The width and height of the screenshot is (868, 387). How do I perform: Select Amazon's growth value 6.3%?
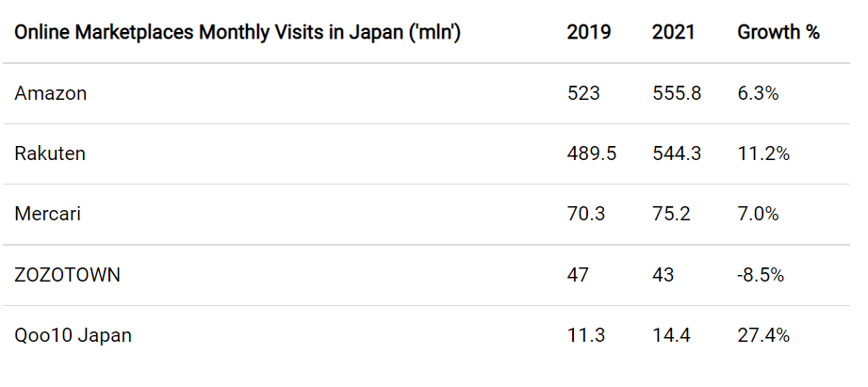coord(758,93)
